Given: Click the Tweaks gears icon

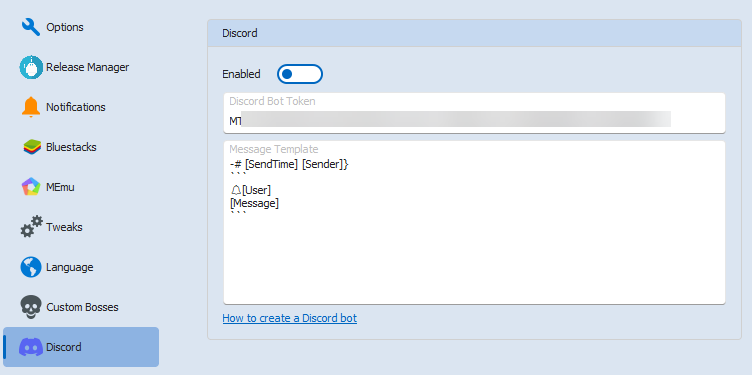Looking at the screenshot, I should tap(31, 227).
